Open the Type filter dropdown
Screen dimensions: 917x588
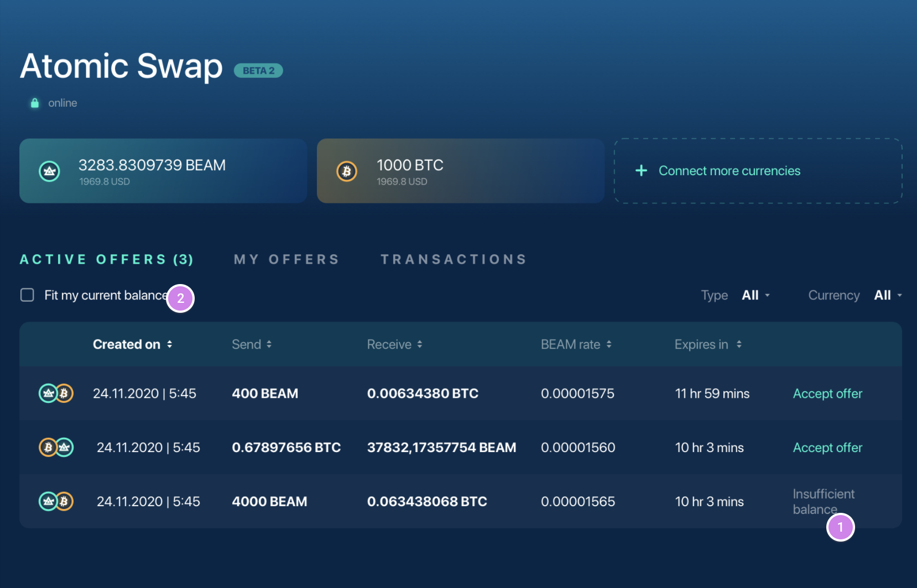(x=755, y=295)
